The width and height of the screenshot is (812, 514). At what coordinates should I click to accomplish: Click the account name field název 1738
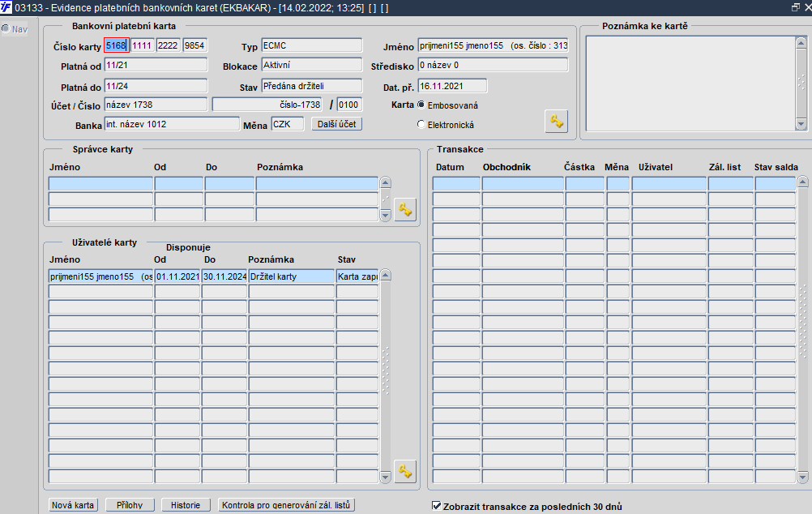156,105
